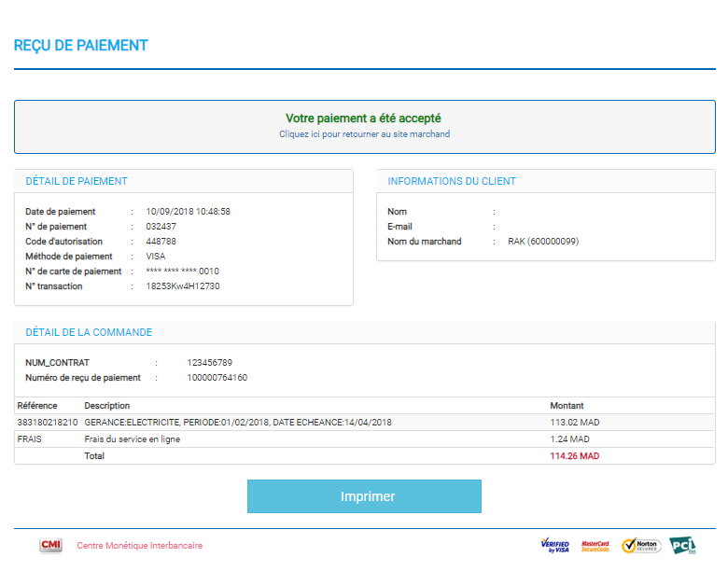Image resolution: width=728 pixels, height=571 pixels.
Task: Click the PCI compliance badge
Action: pos(682,546)
